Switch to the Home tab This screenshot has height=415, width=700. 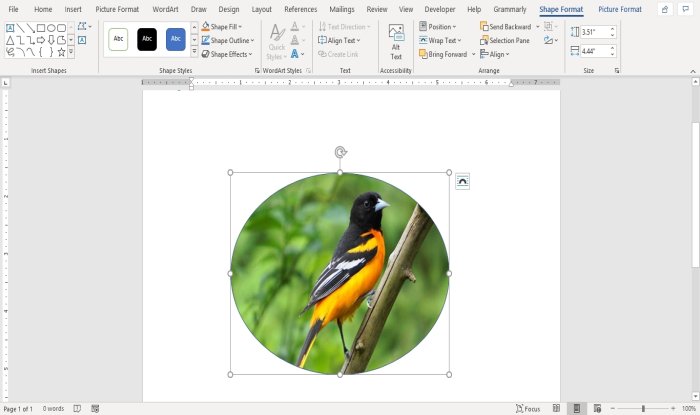tap(43, 9)
